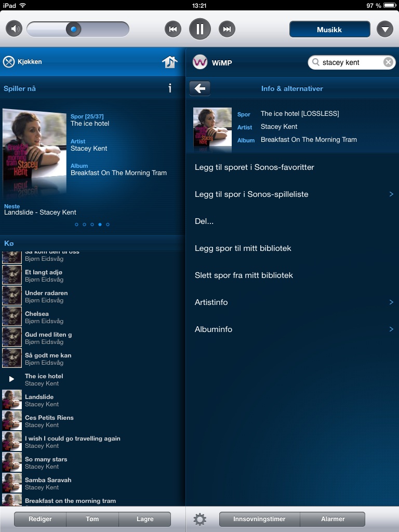Open Alarmer
The image size is (399, 532).
333,519
